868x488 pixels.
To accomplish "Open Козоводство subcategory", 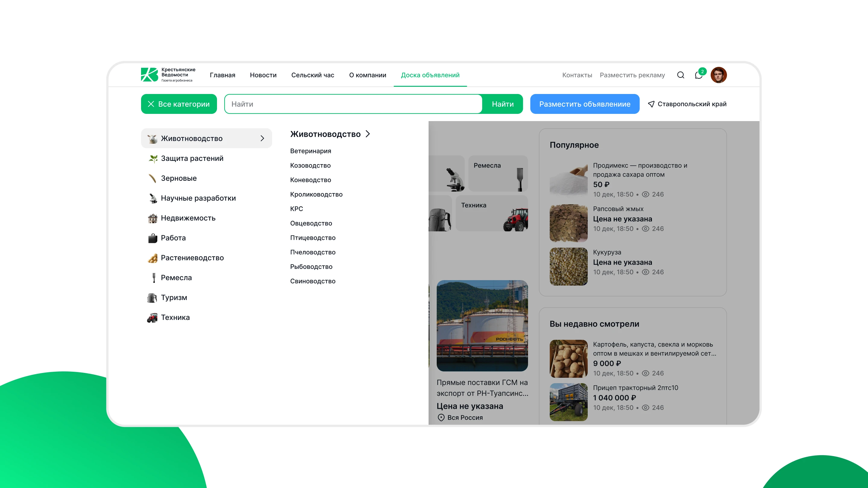I will coord(310,165).
